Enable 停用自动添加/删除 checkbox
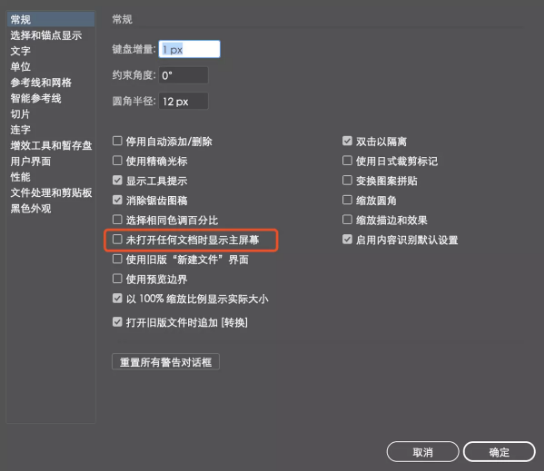The width and height of the screenshot is (544, 471). coord(117,141)
